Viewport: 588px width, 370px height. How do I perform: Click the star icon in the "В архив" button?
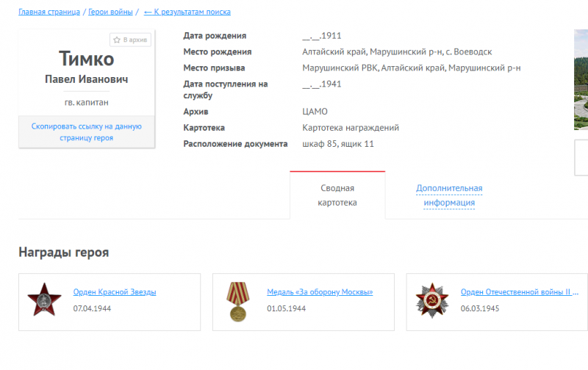[117, 40]
